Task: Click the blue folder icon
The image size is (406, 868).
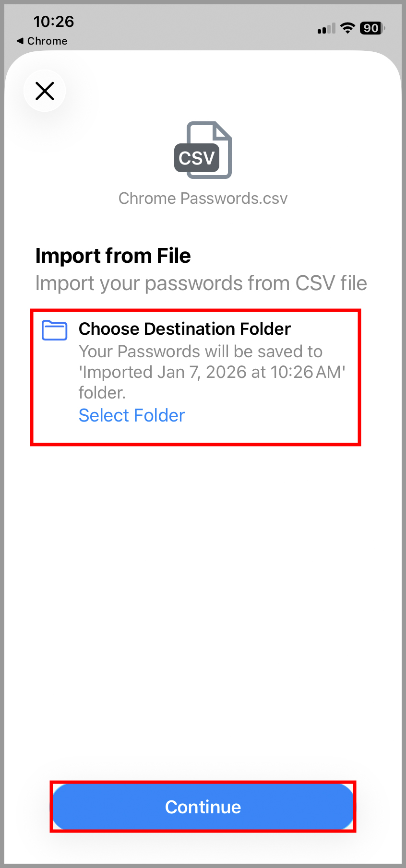Action: (x=54, y=330)
